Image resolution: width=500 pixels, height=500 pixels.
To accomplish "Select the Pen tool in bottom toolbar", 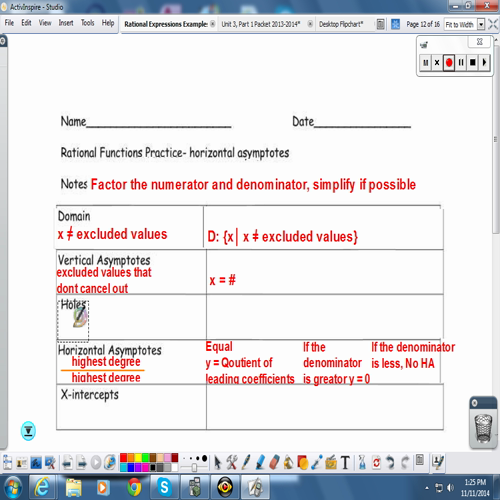I will pyautogui.click(x=246, y=462).
